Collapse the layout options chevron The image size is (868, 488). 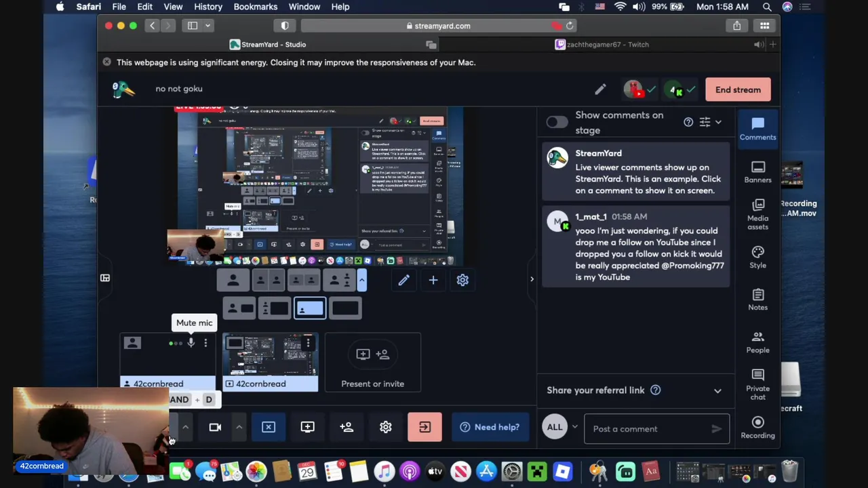pos(362,280)
